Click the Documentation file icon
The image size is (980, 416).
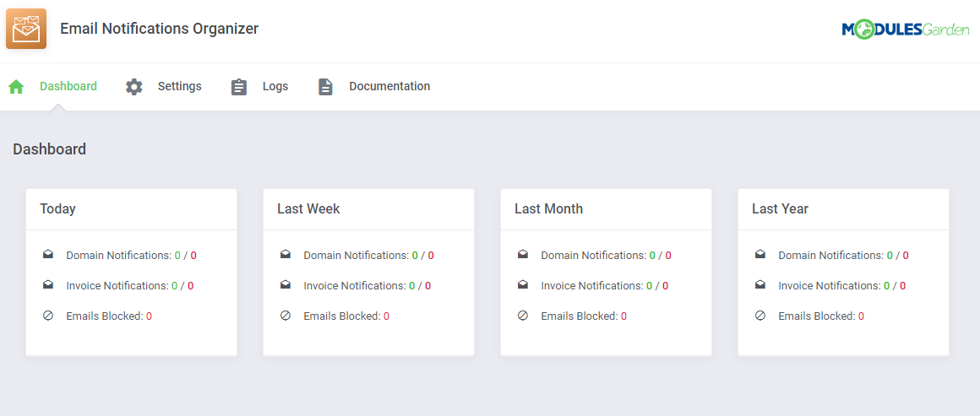pyautogui.click(x=325, y=87)
